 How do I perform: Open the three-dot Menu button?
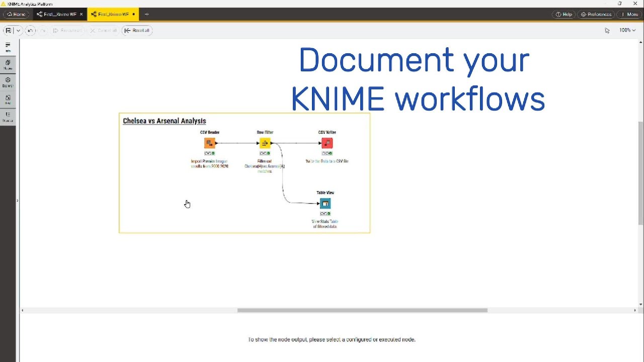point(629,14)
